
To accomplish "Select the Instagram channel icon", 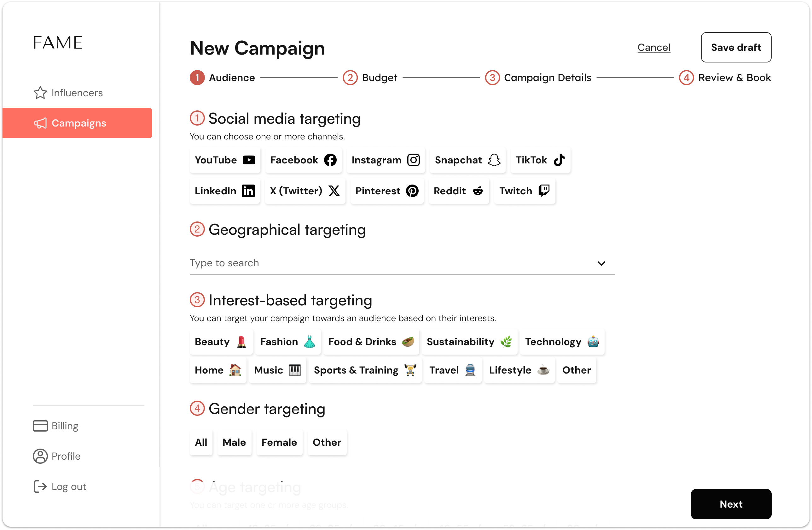I will coord(414,160).
